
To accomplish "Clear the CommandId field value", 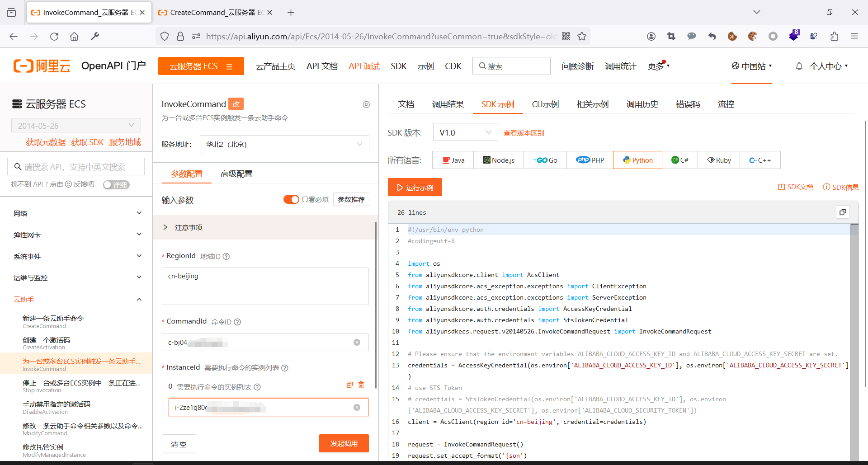I will pyautogui.click(x=357, y=343).
